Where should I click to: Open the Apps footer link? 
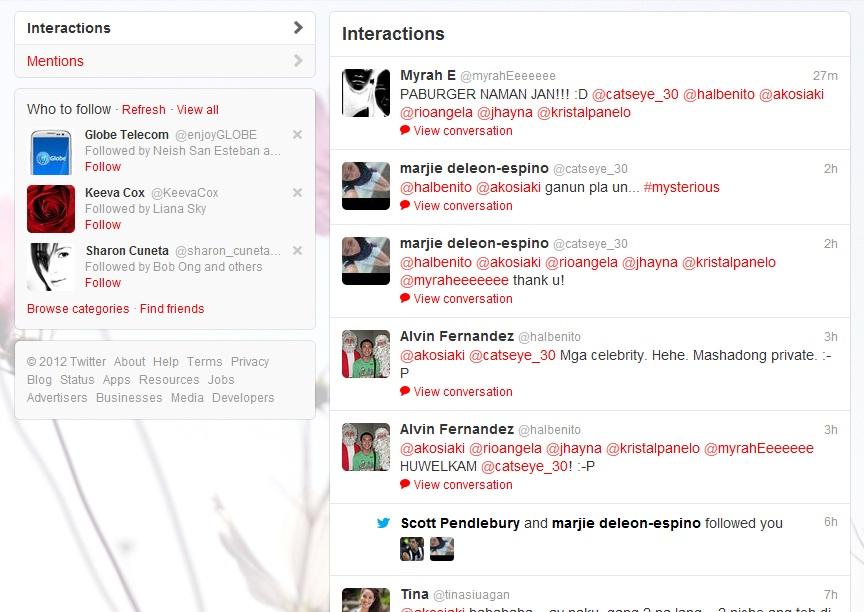click(116, 380)
